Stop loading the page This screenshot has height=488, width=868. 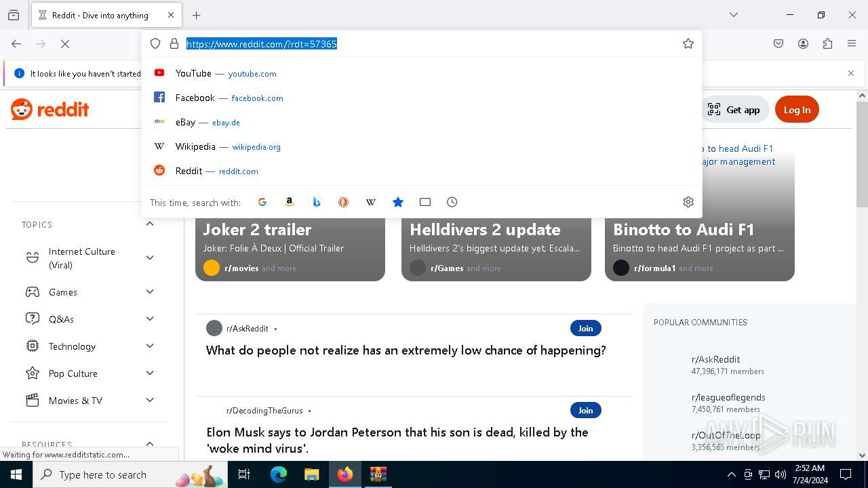point(65,43)
